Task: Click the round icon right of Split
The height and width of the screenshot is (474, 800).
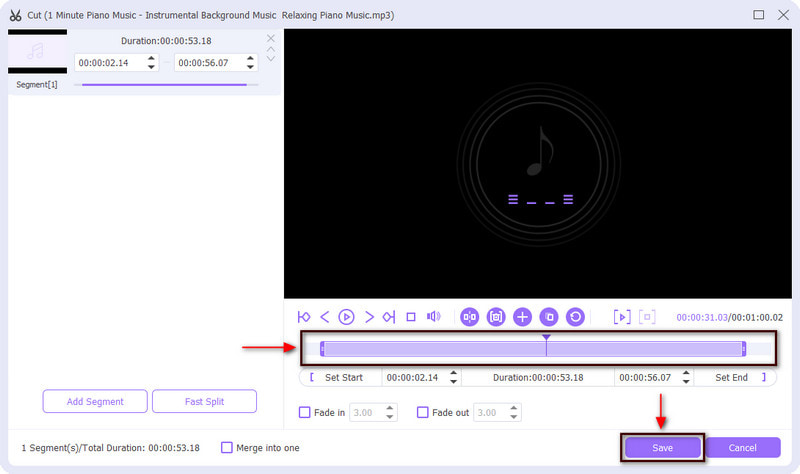Action: point(496,317)
